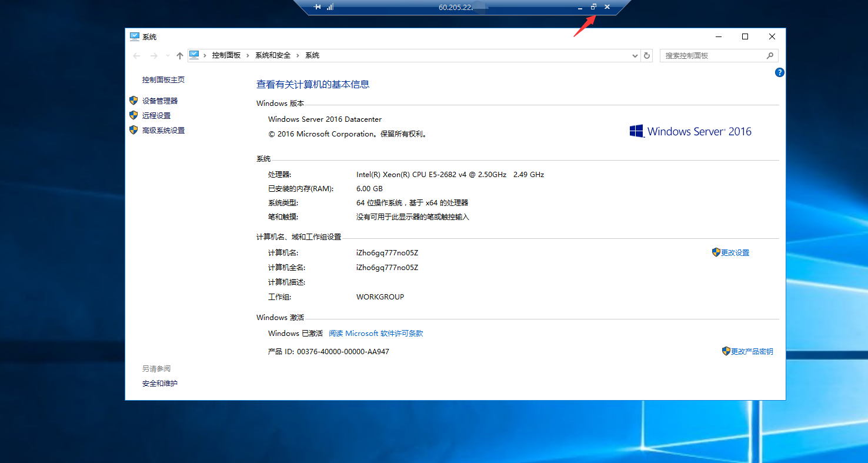Select product ID 00376-40000-00000-AA947
Screen dimensions: 868x463
(343, 352)
